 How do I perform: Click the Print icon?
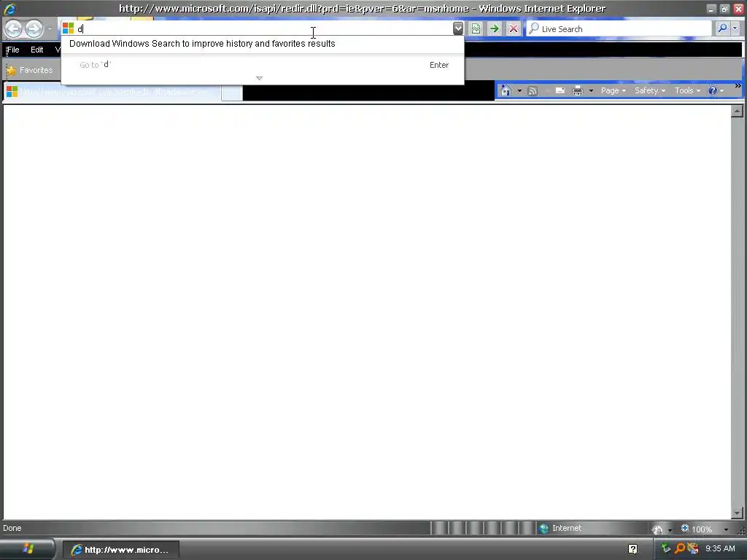tap(578, 90)
